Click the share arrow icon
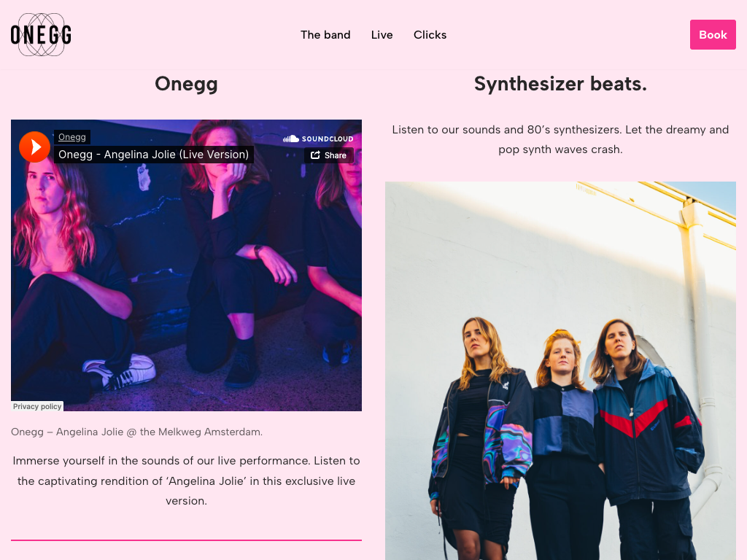 (x=315, y=155)
